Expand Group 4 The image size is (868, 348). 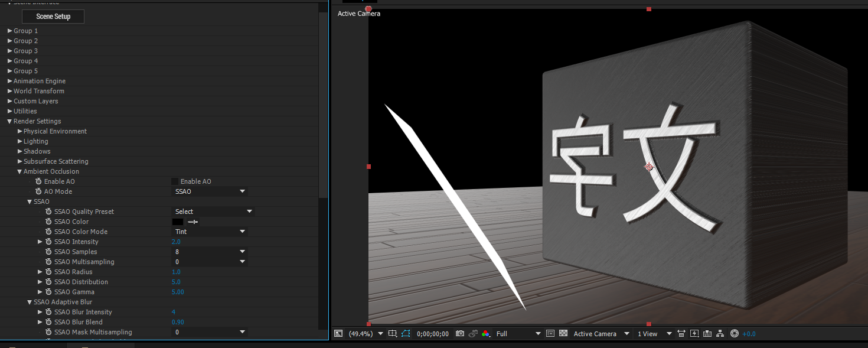pos(9,61)
